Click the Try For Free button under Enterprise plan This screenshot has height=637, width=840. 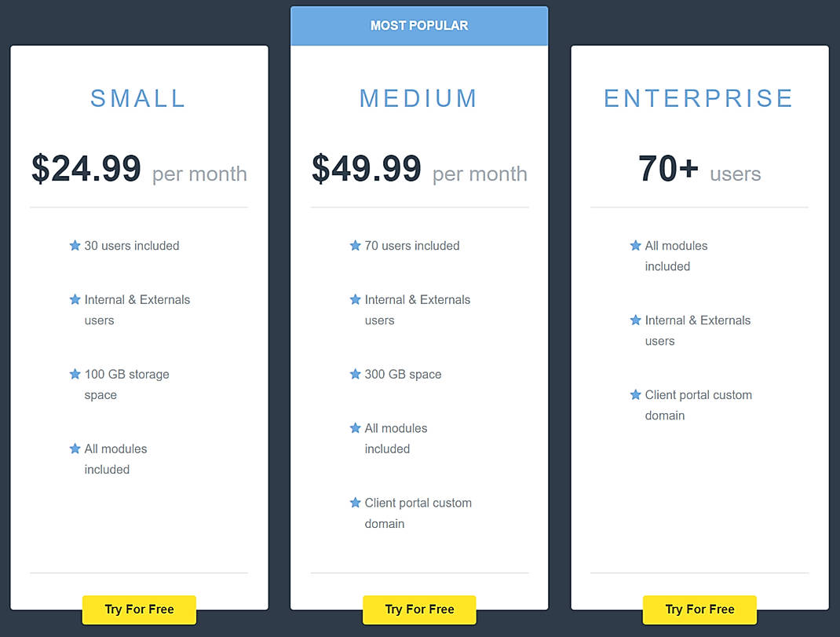coord(699,610)
